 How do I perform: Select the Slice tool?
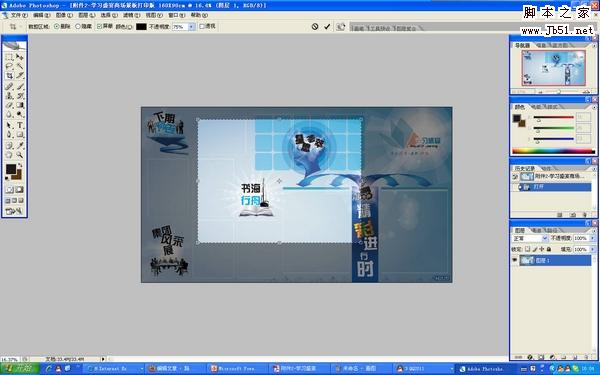pyautogui.click(x=20, y=76)
